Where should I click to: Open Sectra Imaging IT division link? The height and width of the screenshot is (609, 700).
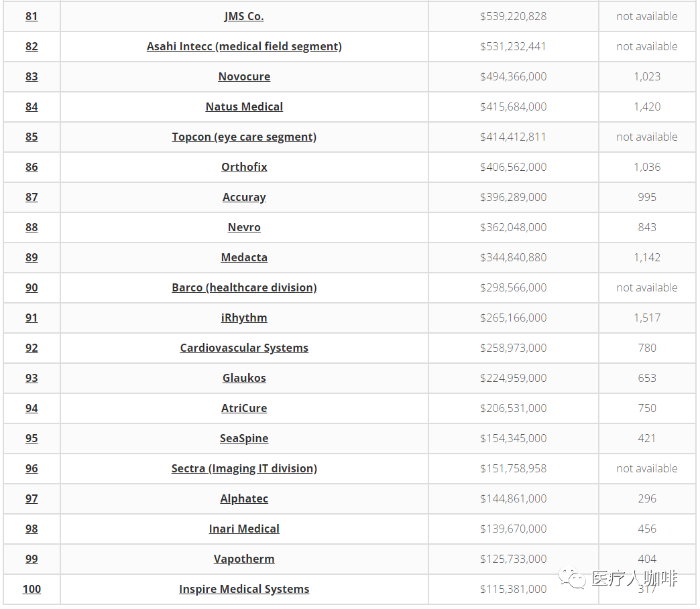click(x=244, y=468)
